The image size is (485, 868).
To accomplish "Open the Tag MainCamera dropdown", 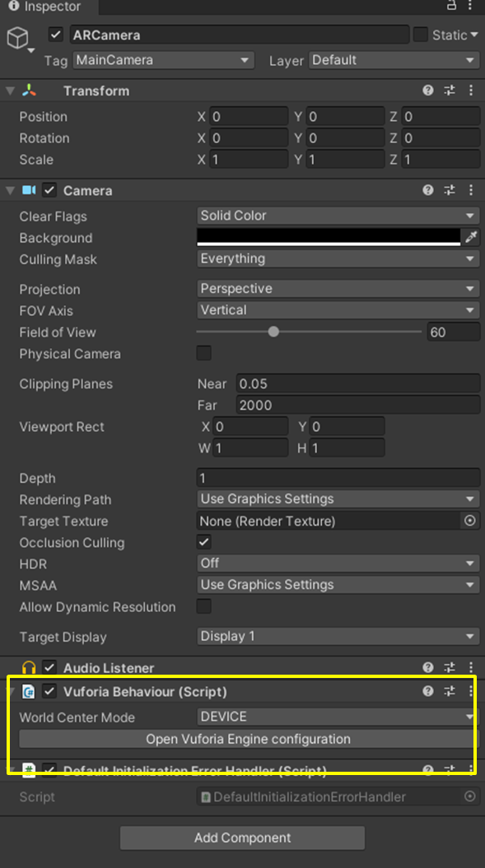I will (163, 60).
